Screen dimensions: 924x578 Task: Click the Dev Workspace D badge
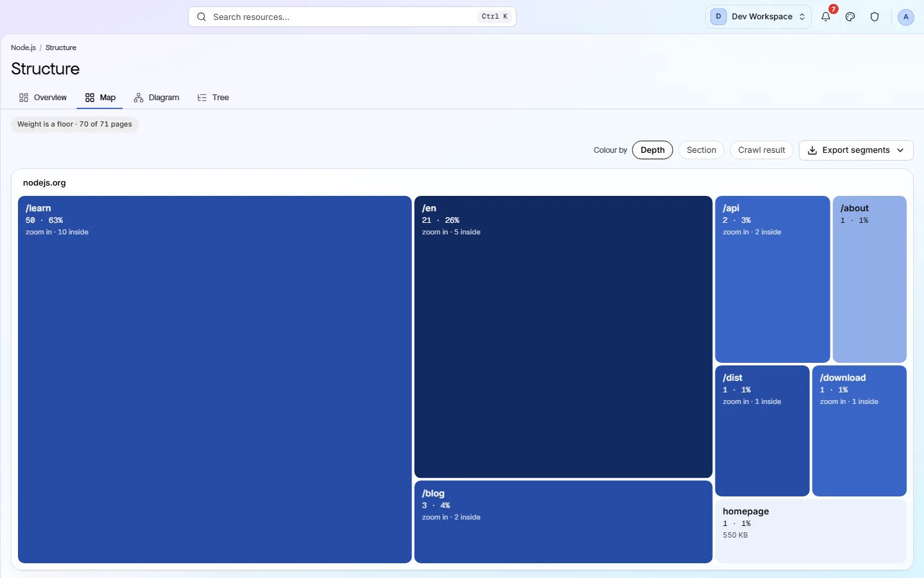point(719,17)
